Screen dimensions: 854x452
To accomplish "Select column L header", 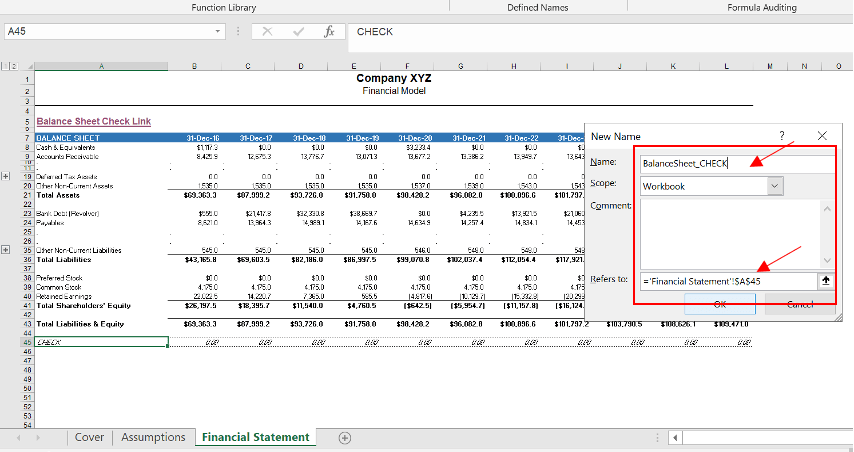I will 727,66.
